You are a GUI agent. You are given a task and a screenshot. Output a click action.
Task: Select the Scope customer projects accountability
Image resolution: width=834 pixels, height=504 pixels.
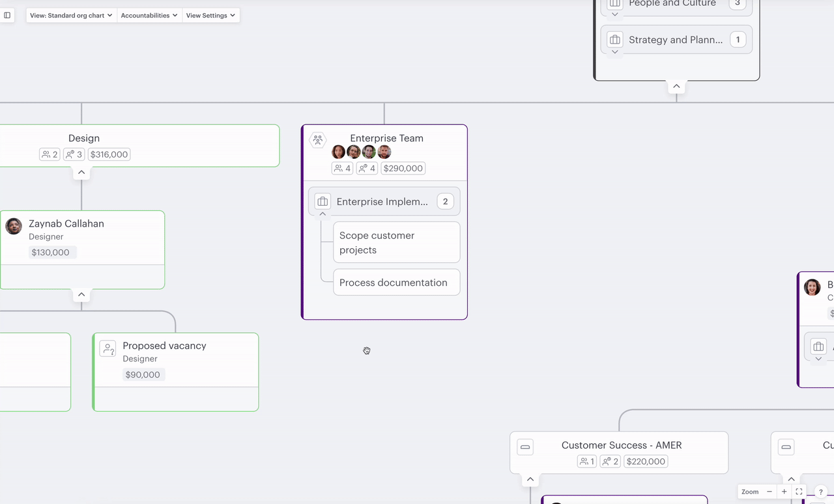(x=396, y=242)
